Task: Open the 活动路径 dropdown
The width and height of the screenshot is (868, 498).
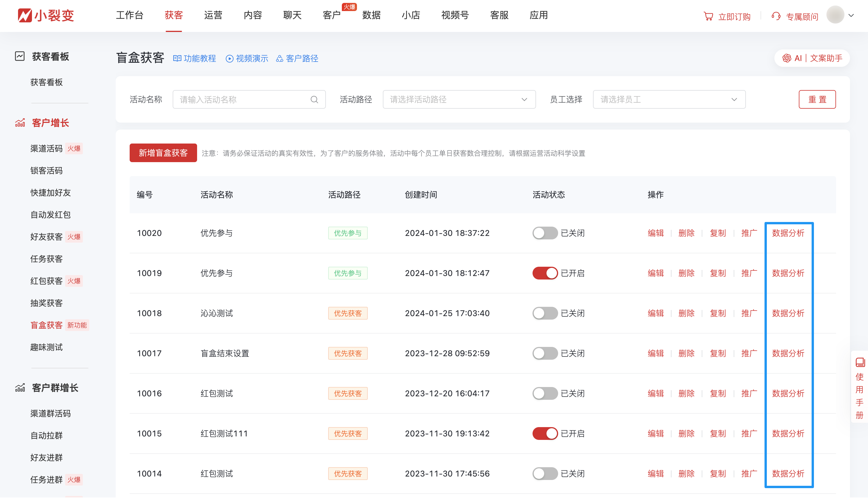Action: pyautogui.click(x=459, y=99)
